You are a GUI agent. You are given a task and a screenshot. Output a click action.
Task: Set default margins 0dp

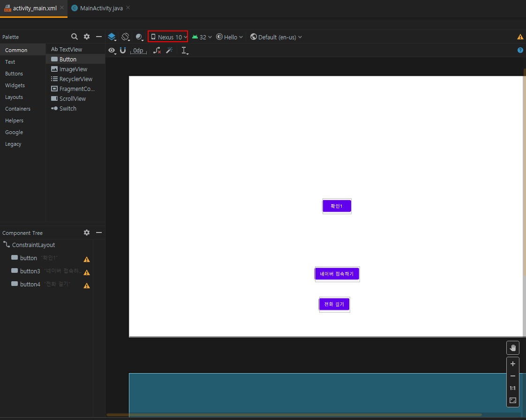point(138,51)
